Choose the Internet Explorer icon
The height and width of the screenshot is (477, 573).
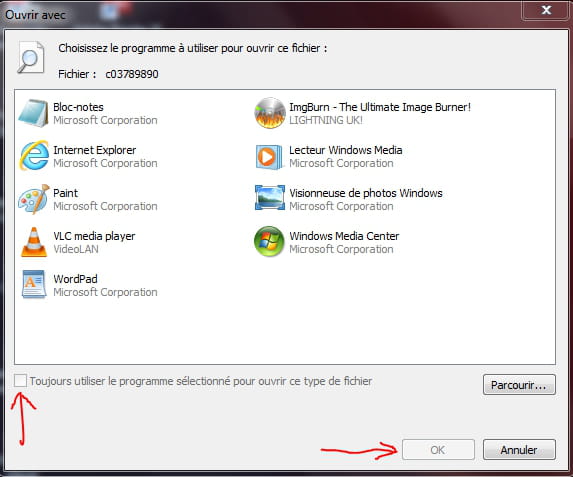click(x=34, y=156)
